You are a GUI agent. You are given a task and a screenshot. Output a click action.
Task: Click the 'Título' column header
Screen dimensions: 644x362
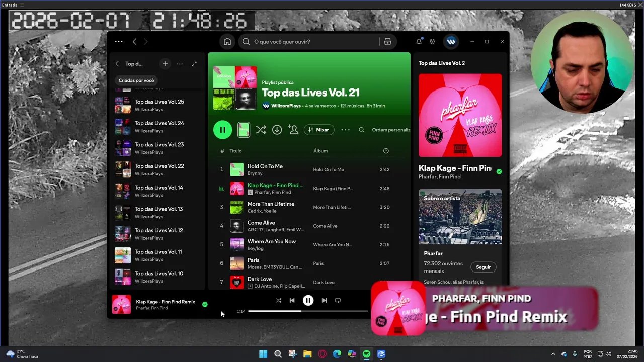coord(235,151)
